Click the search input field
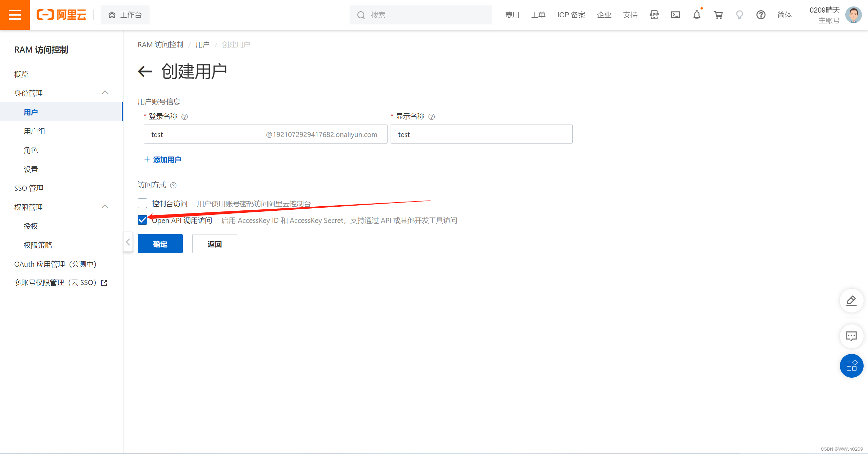The width and height of the screenshot is (868, 454). 420,15
